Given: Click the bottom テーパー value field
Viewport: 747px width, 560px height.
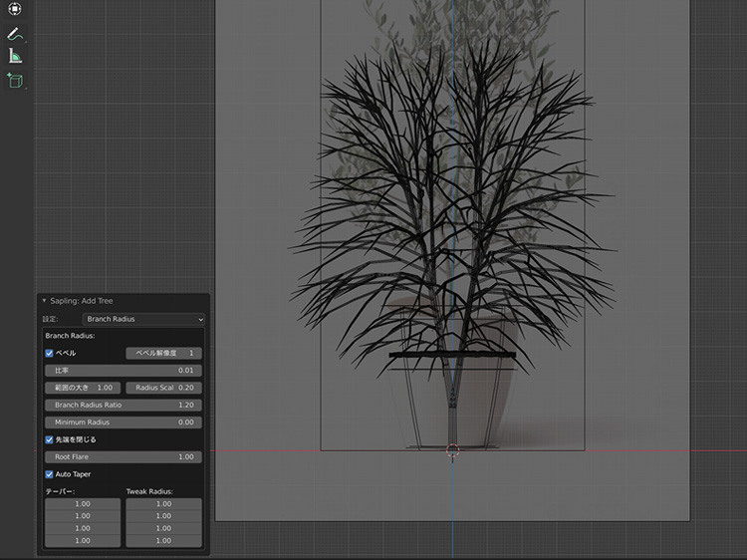Looking at the screenshot, I should (x=83, y=540).
